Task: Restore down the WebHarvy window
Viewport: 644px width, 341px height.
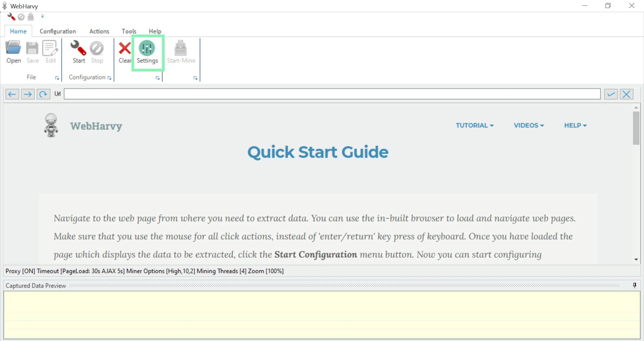Action: coord(608,6)
